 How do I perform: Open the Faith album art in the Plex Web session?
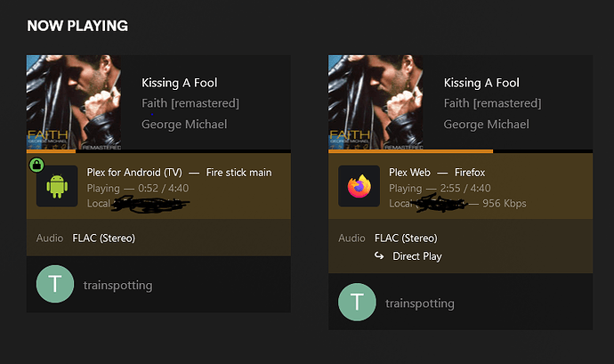376,101
